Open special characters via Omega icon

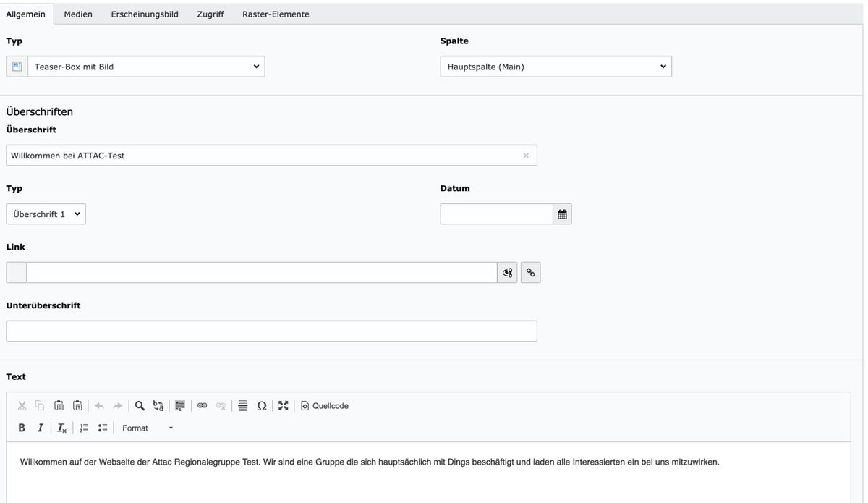262,406
